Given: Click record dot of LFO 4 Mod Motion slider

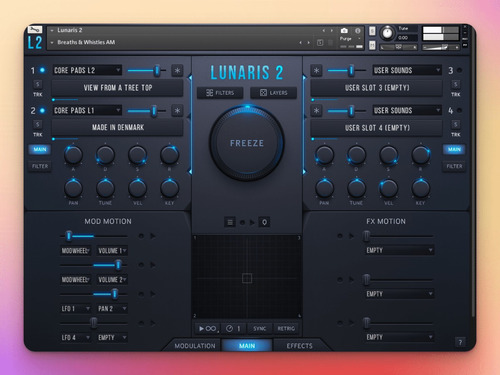Looking at the screenshot, I should pos(141,323).
